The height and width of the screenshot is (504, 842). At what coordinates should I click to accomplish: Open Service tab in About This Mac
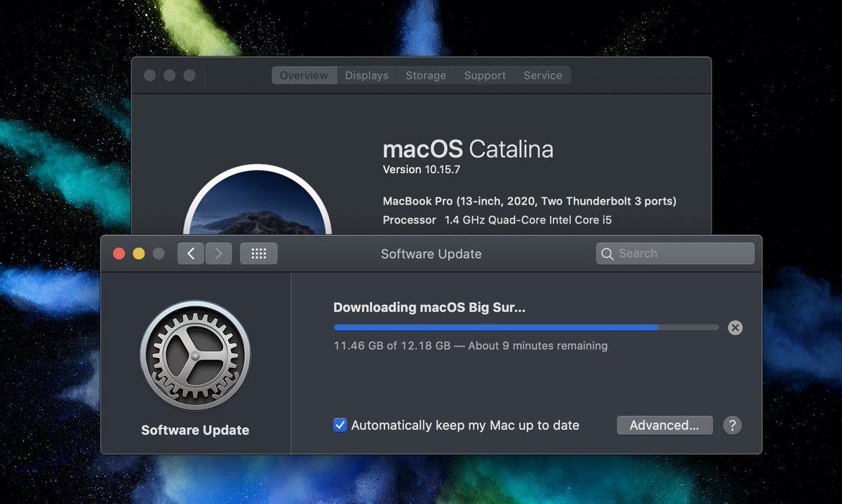click(542, 75)
